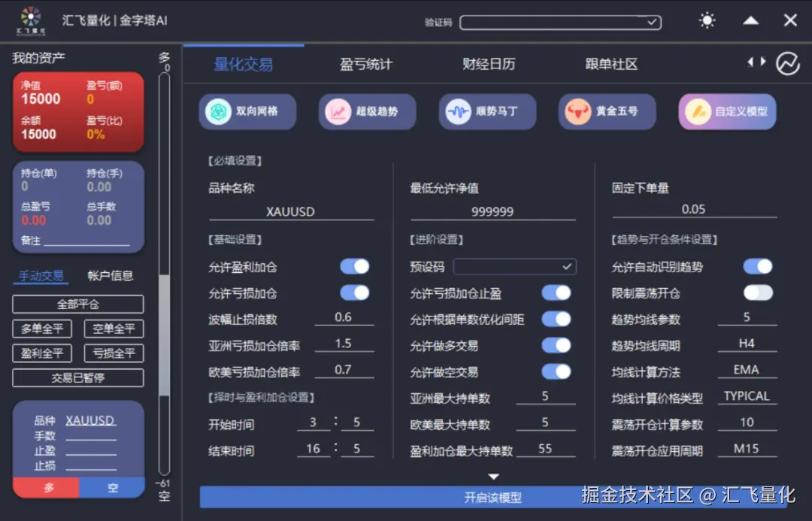
Task: Click the down arrow above 开启该模型
Action: [493, 476]
